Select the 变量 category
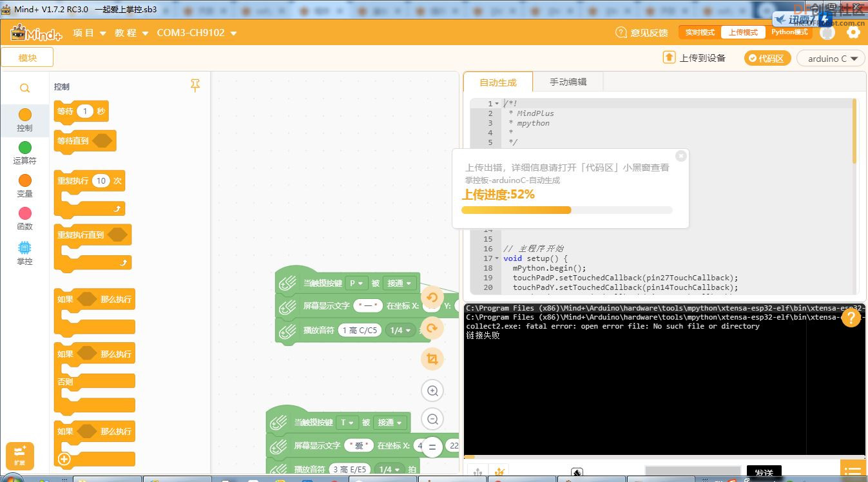 (24, 180)
